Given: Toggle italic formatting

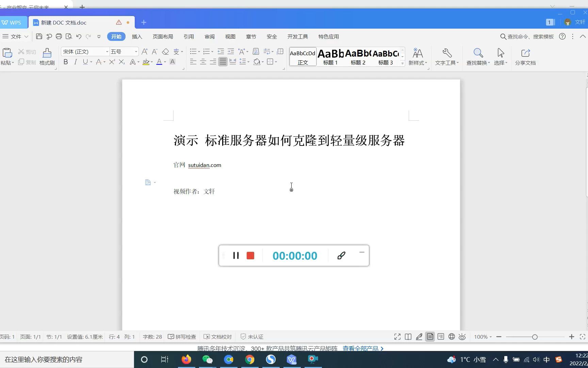Looking at the screenshot, I should point(76,62).
